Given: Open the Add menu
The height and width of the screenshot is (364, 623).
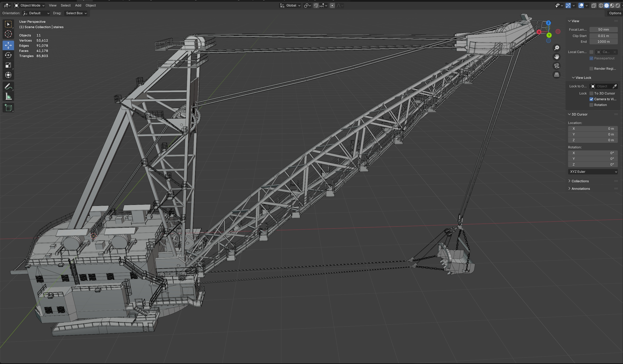Looking at the screenshot, I should 78,5.
